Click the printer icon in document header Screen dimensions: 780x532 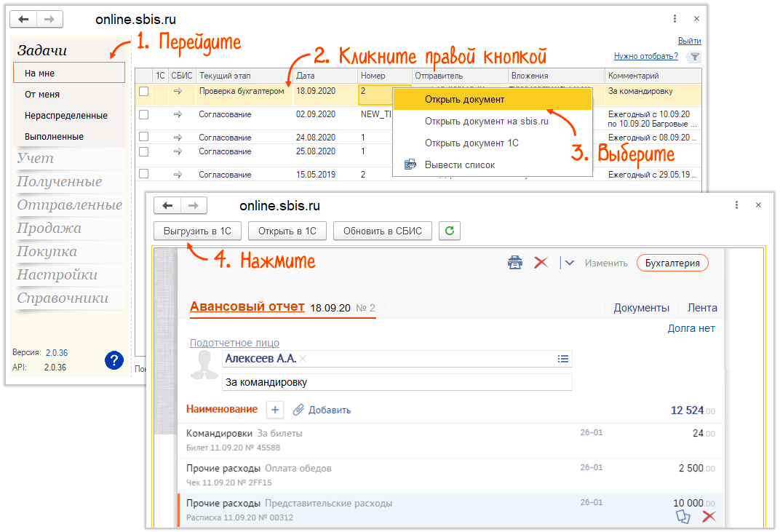click(514, 263)
